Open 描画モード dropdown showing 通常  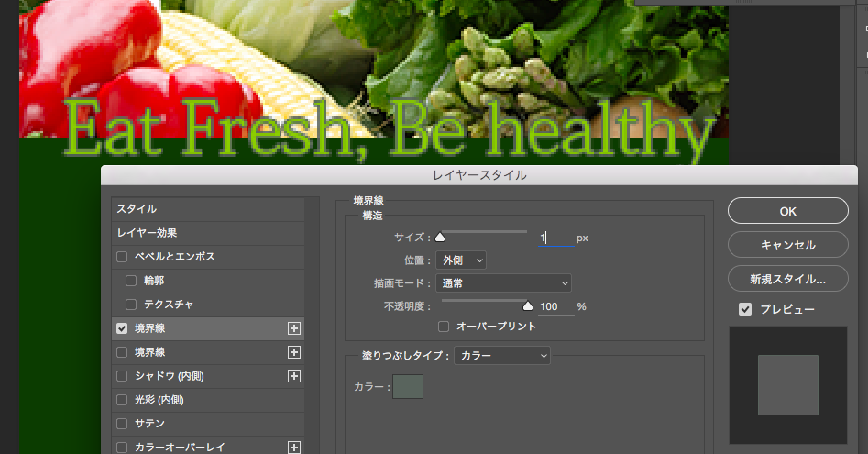point(504,283)
